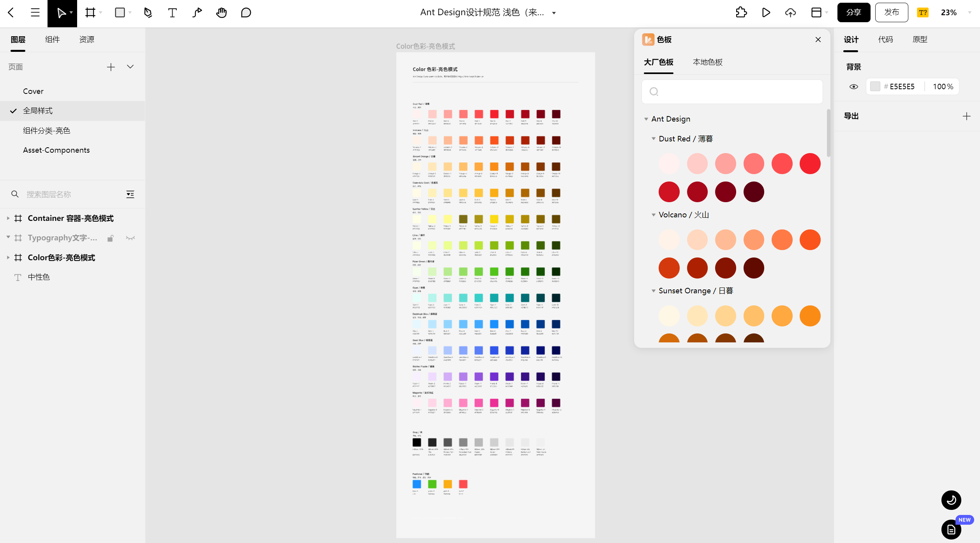The image size is (980, 543).
Task: Click the search icon in 色板 panel
Action: pyautogui.click(x=654, y=92)
